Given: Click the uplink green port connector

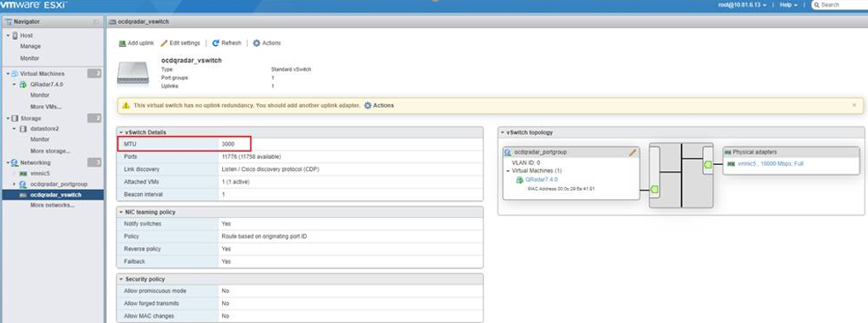Looking at the screenshot, I should pyautogui.click(x=707, y=165).
